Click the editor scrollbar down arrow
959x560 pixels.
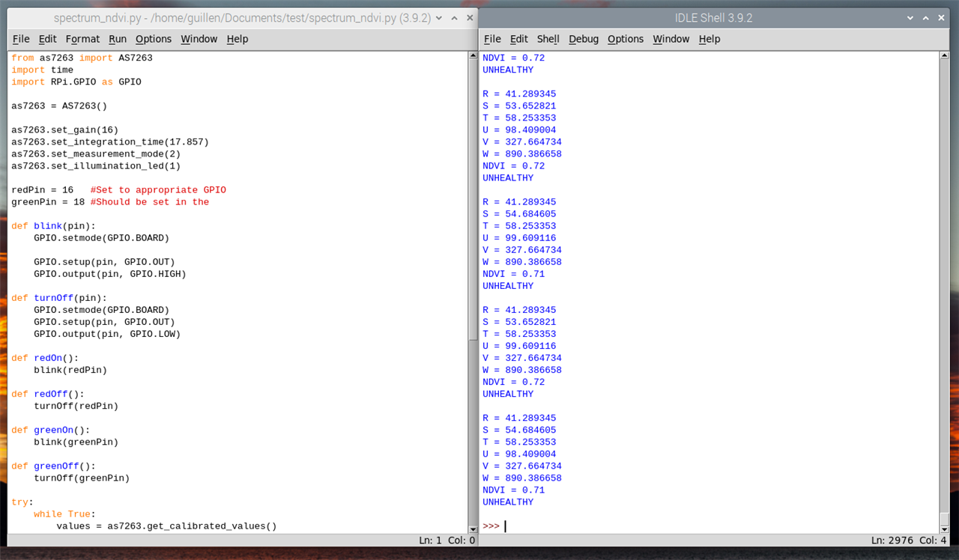[x=473, y=529]
